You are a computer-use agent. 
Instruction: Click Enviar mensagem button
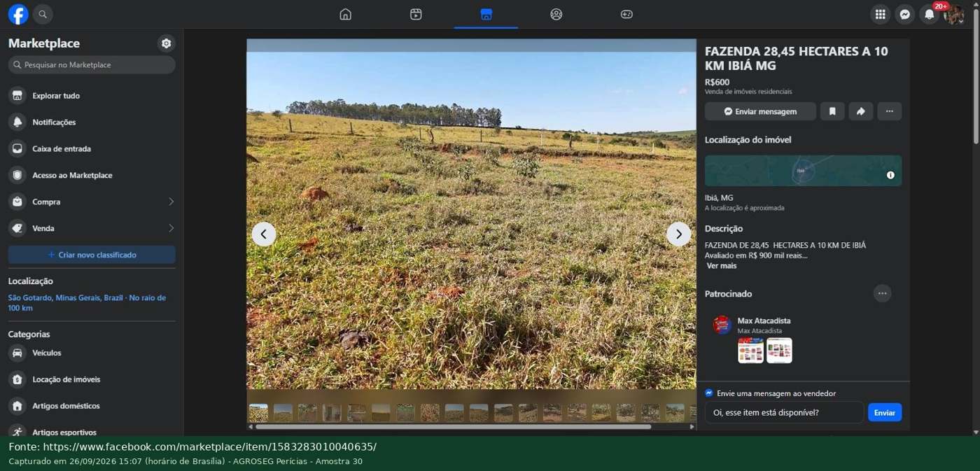(760, 111)
